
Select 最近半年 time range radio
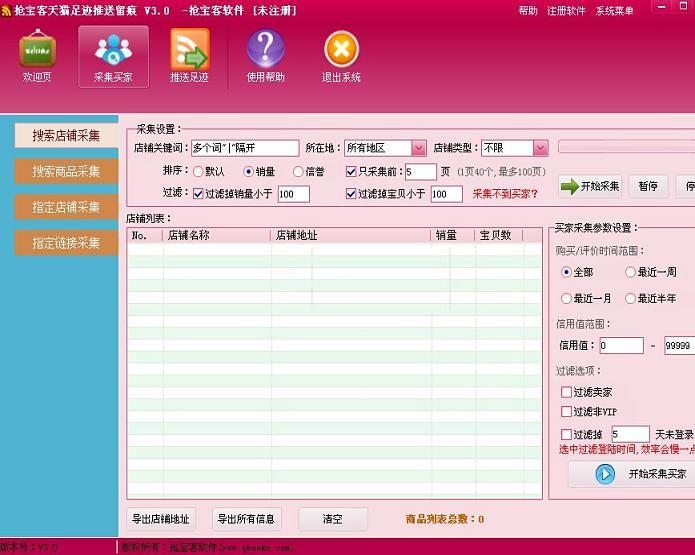[630, 299]
